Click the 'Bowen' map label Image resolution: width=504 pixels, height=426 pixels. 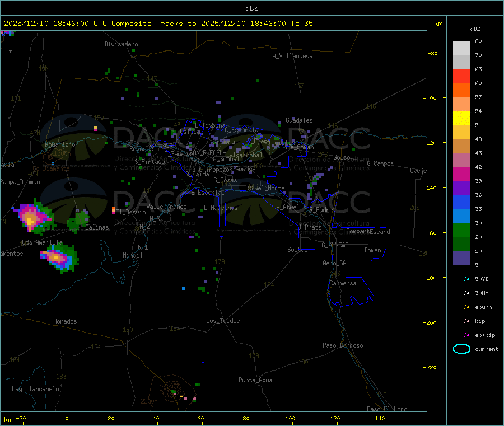[372, 250]
